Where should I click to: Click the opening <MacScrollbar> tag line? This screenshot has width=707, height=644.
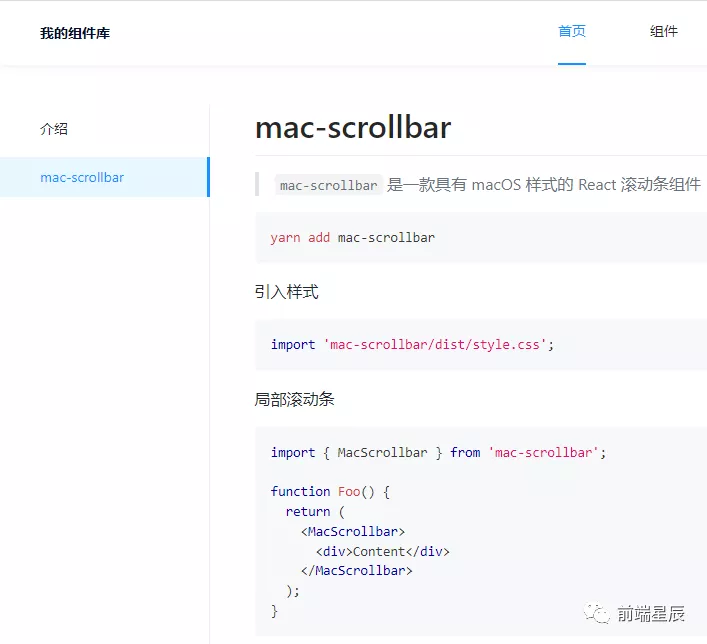point(353,532)
